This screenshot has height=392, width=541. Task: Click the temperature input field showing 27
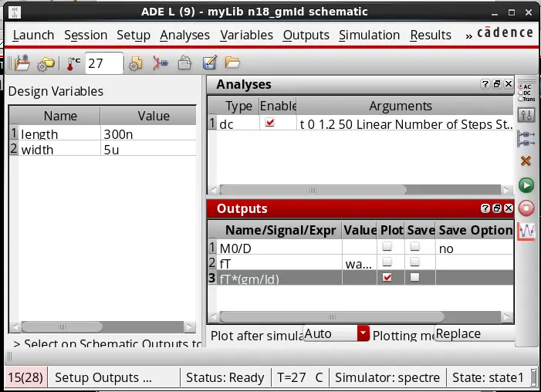(104, 63)
